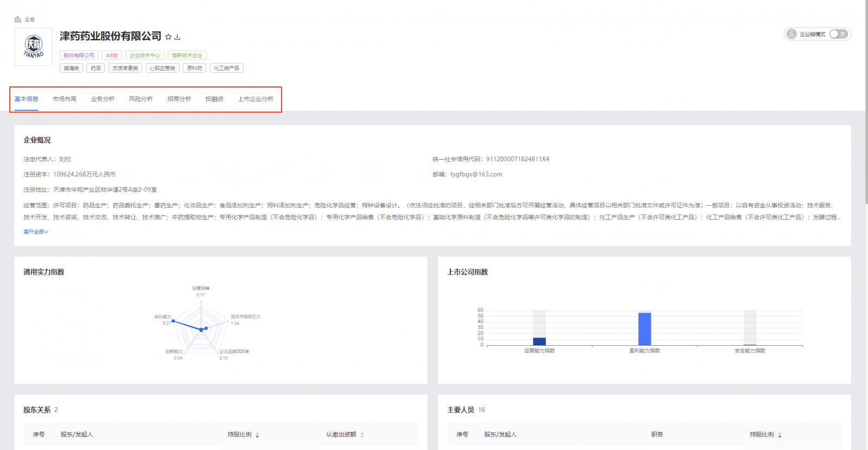The width and height of the screenshot is (868, 450).
Task: Click the download icon beside the company name
Action: 177,37
